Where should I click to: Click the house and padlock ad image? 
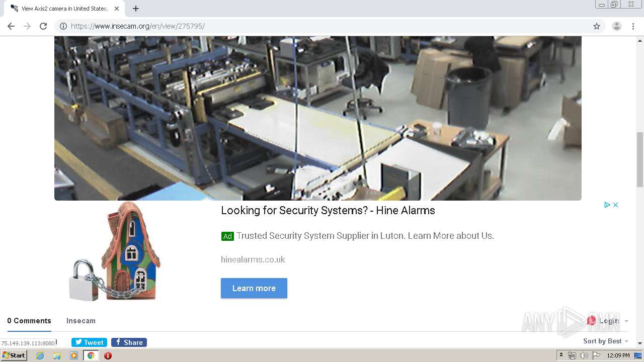coord(115,251)
